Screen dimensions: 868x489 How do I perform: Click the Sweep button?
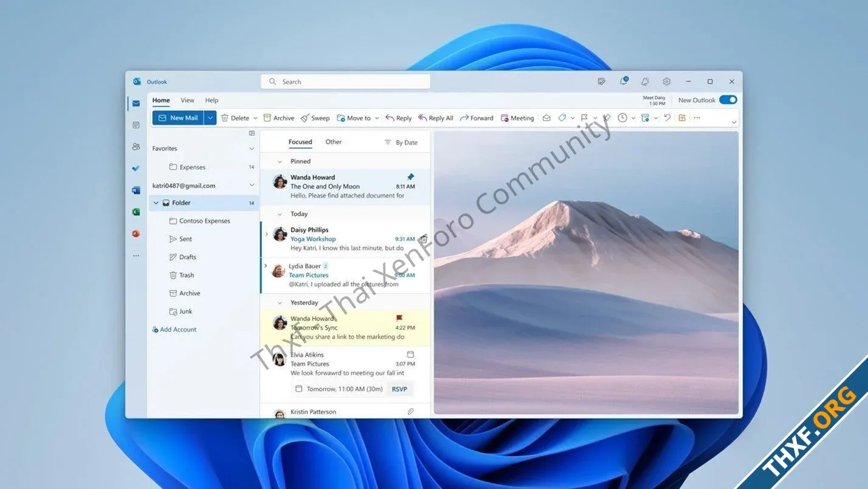click(x=315, y=118)
